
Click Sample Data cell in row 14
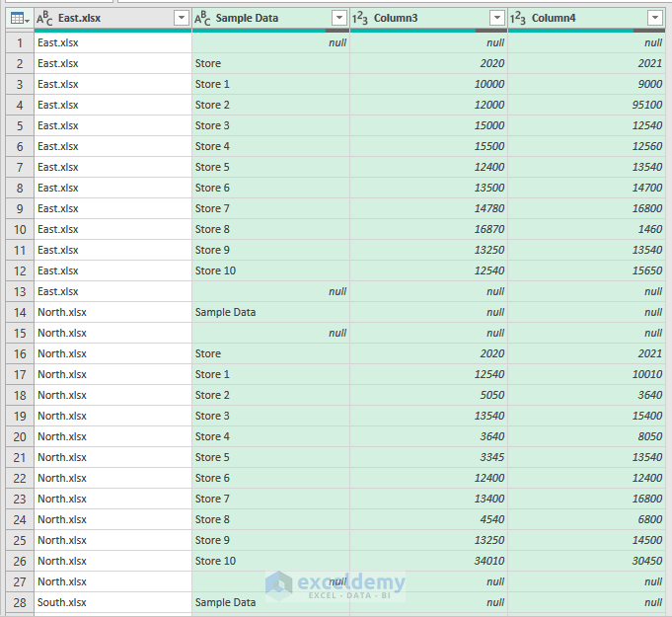(270, 313)
